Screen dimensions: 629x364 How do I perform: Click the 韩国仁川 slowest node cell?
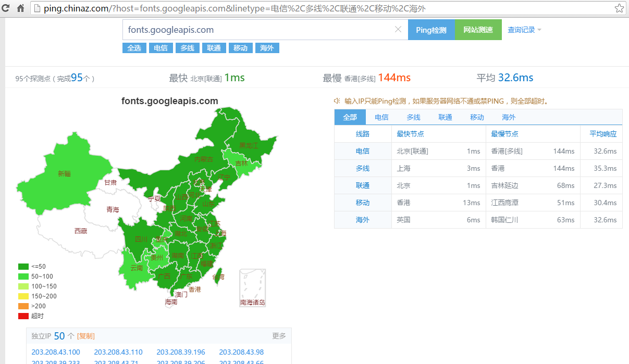coord(504,220)
